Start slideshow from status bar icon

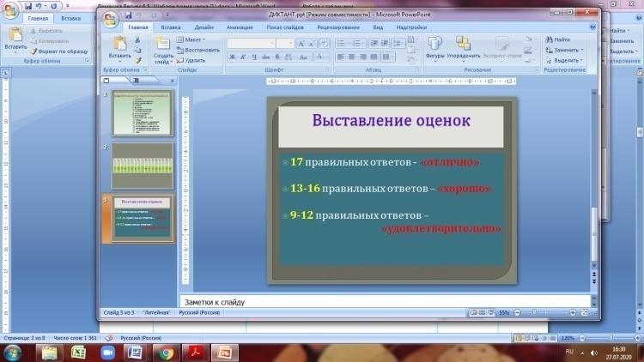491,313
